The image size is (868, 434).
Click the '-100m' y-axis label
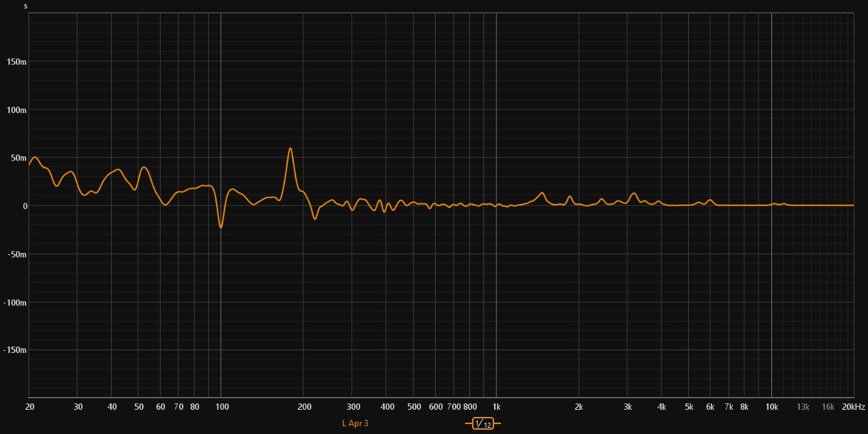(x=16, y=302)
